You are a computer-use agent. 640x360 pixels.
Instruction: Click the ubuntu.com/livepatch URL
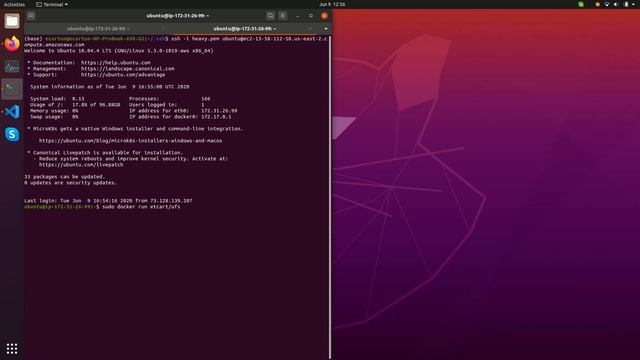click(81, 164)
